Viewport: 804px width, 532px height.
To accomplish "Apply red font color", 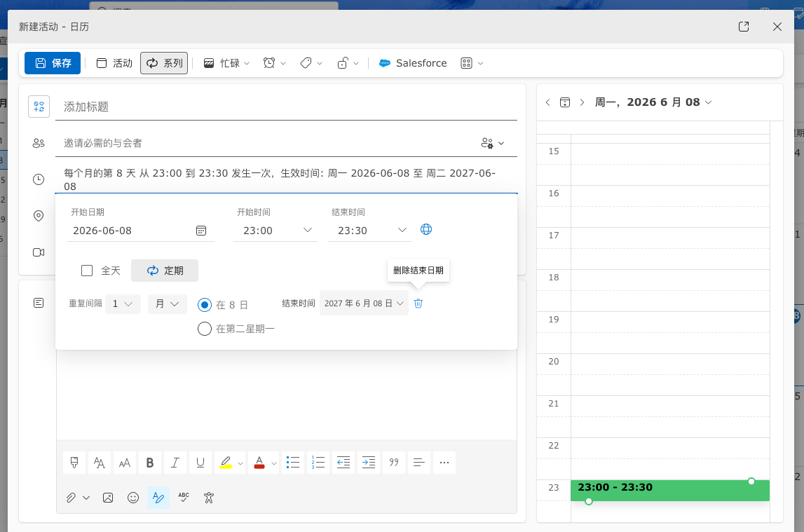I will [259, 463].
